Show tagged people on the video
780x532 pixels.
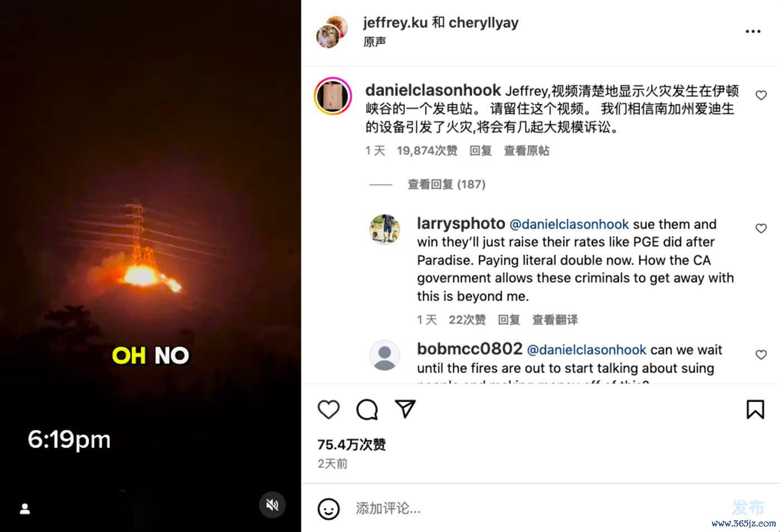click(x=25, y=509)
